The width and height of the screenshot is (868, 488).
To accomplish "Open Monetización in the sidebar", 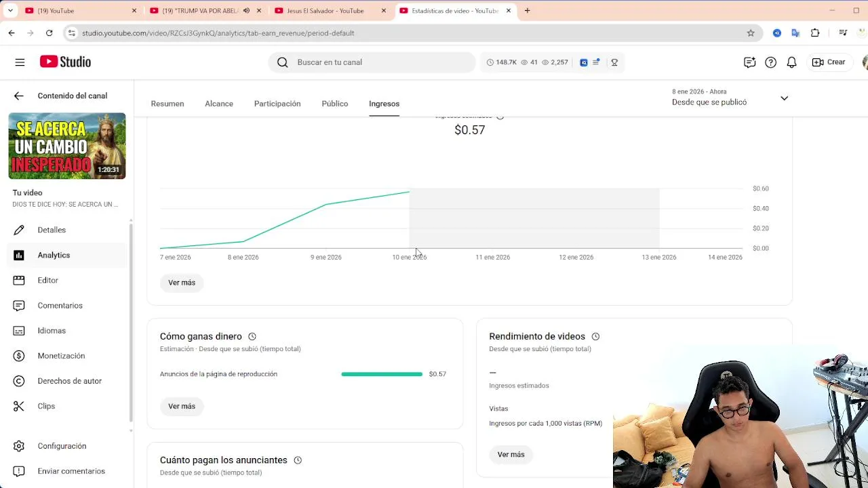I will point(66,356).
